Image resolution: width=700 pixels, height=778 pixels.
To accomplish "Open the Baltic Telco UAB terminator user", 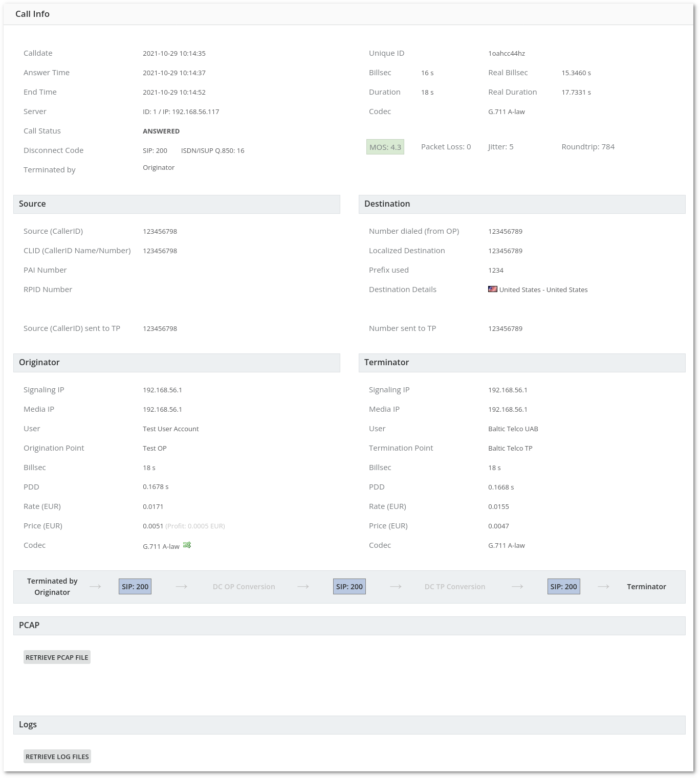I will pyautogui.click(x=513, y=429).
